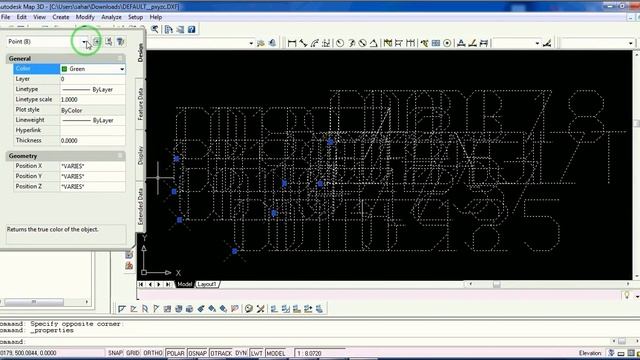This screenshot has height=360, width=640.
Task: Open the dimension style combo box dropdown
Action: click(x=537, y=43)
